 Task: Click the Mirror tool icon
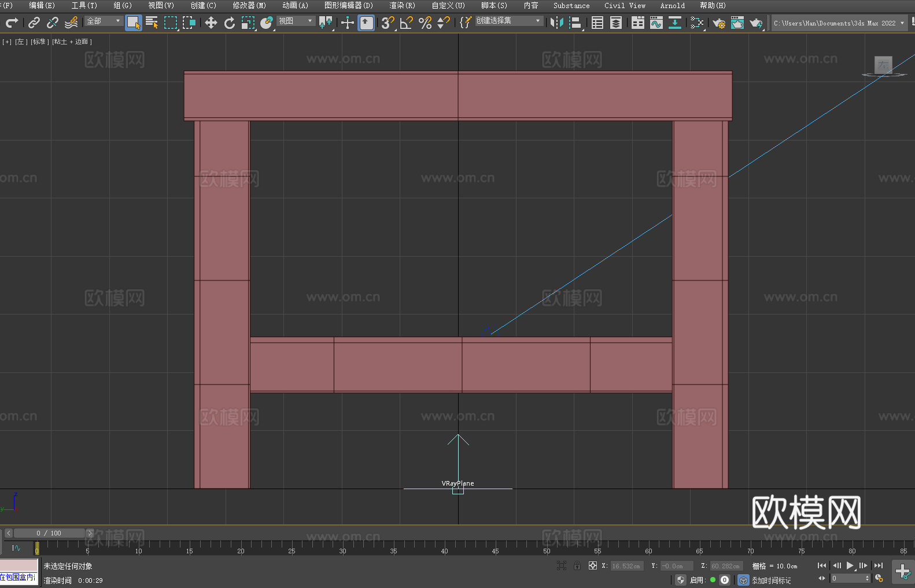tap(557, 23)
